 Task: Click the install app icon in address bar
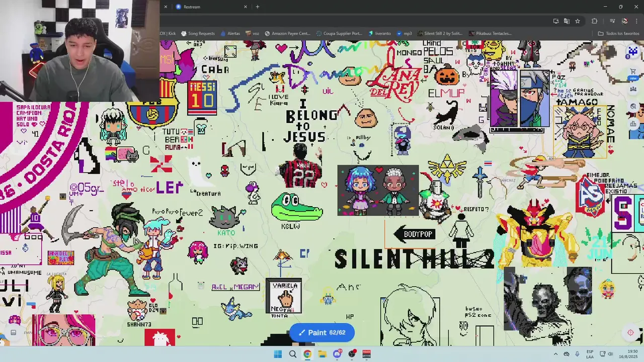[x=555, y=21]
